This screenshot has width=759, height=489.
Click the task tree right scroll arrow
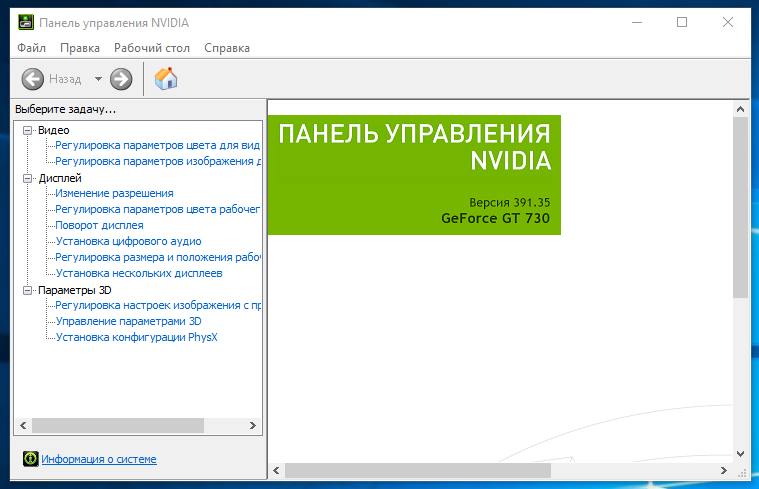tap(253, 426)
